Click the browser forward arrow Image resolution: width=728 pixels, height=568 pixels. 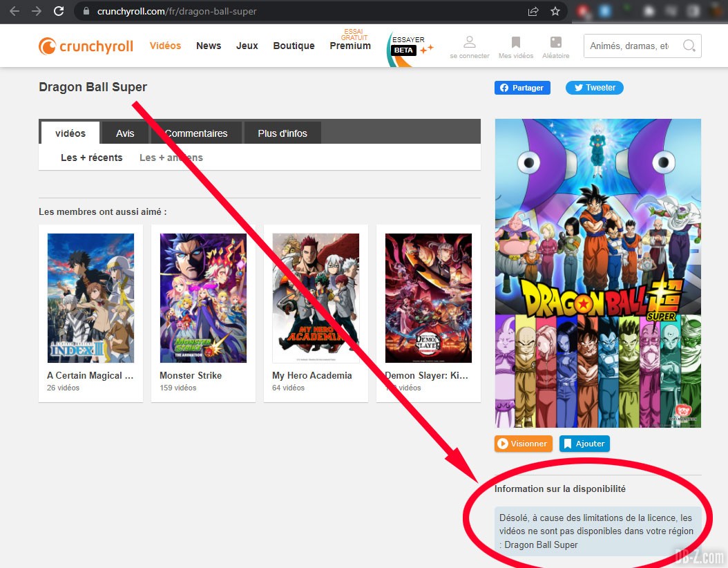tap(37, 11)
